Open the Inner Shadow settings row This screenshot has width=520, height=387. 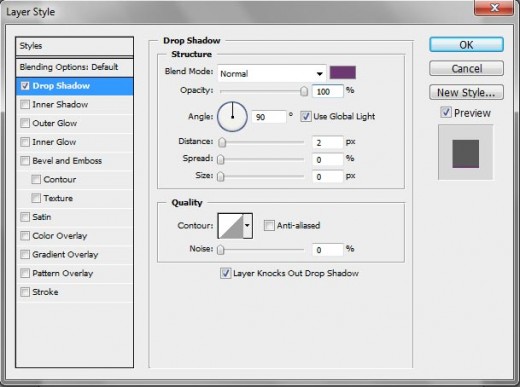[x=74, y=105]
